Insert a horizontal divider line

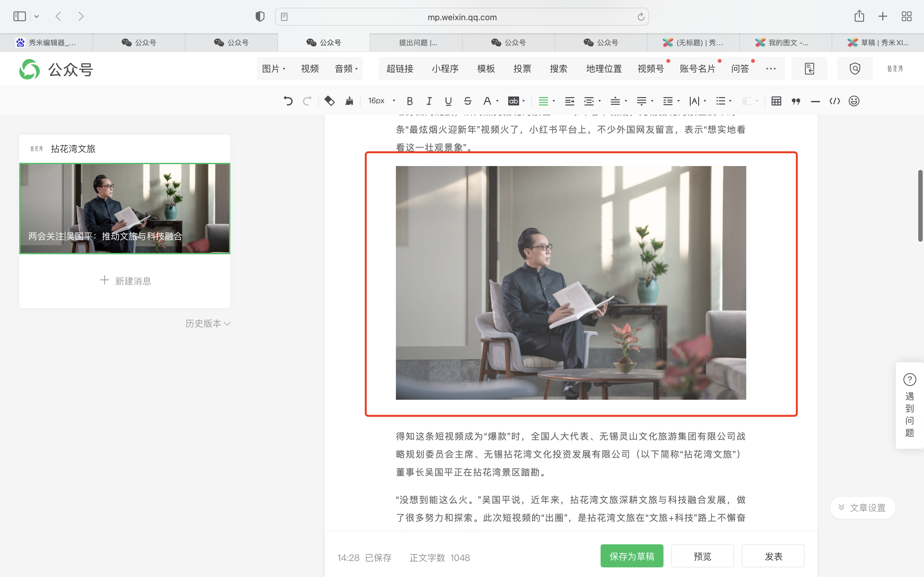pos(815,101)
